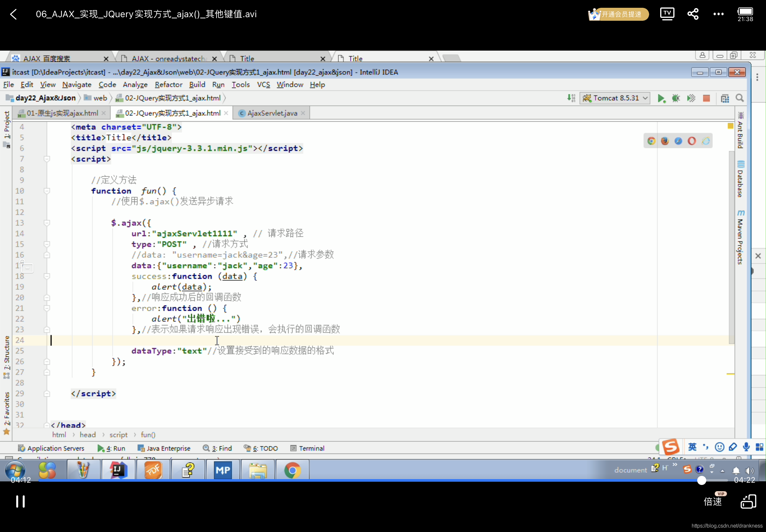Switch to 01-原生js实现ajax.html editor tab
The width and height of the screenshot is (766, 532).
tap(62, 113)
